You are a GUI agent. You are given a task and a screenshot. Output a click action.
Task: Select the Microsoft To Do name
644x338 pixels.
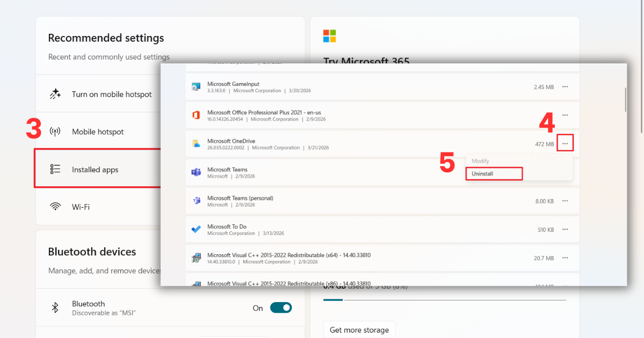227,226
